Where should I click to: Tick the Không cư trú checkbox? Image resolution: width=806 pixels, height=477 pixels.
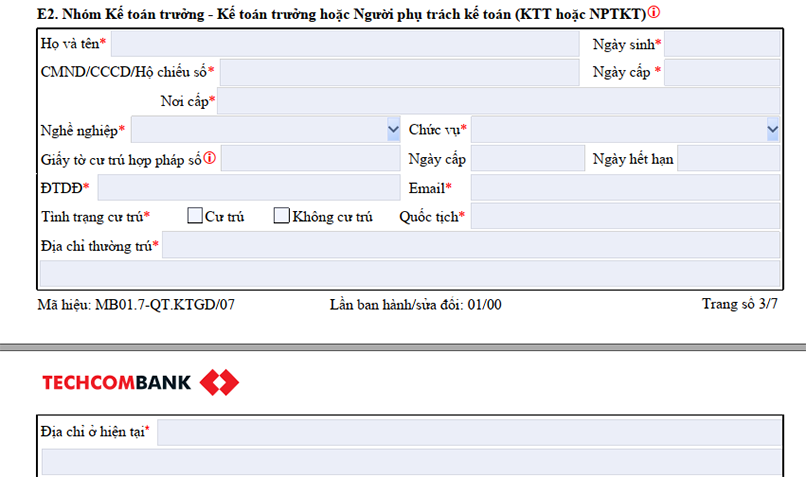(x=282, y=215)
